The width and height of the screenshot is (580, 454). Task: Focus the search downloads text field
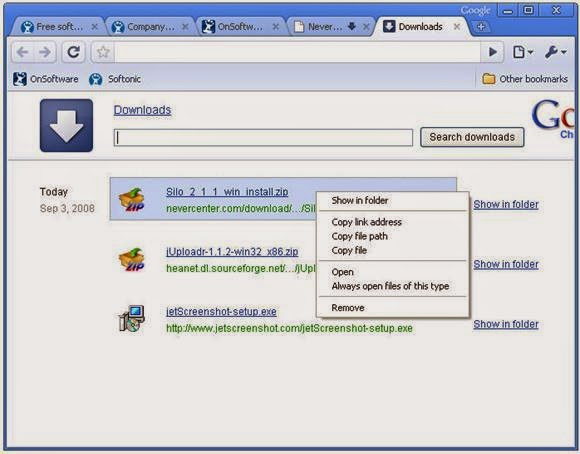(x=263, y=137)
